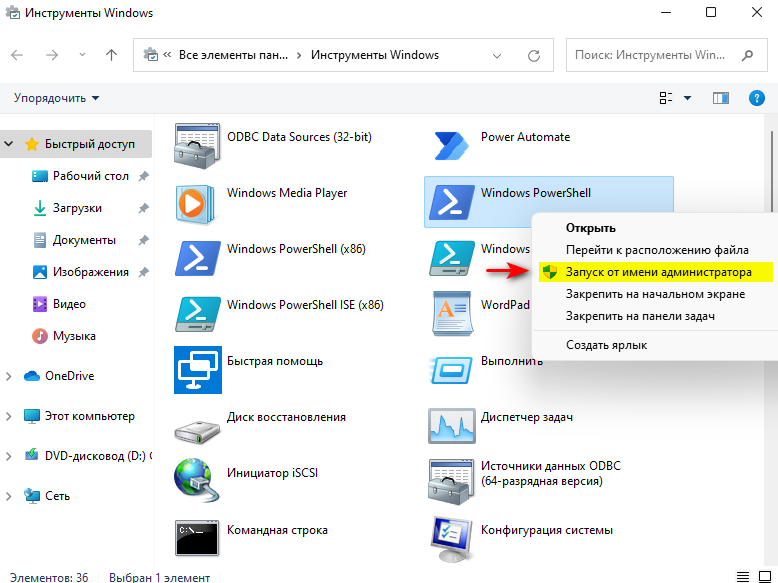Open Документы in the navigation pane

tap(84, 240)
